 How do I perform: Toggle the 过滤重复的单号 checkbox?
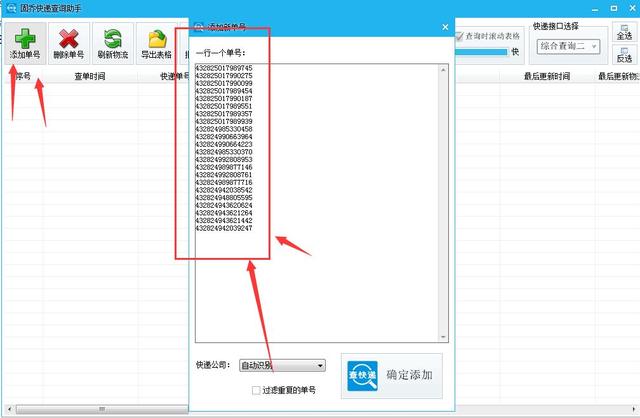click(256, 390)
